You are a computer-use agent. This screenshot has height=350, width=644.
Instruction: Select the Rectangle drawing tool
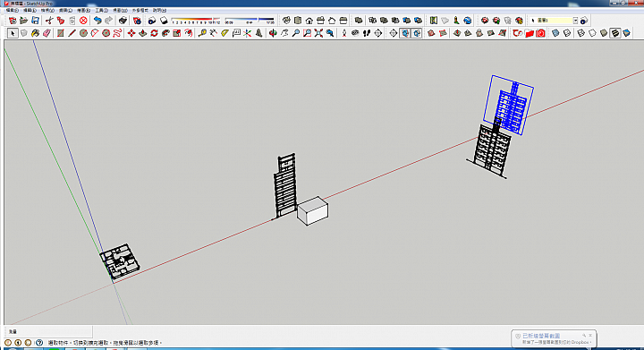click(61, 33)
